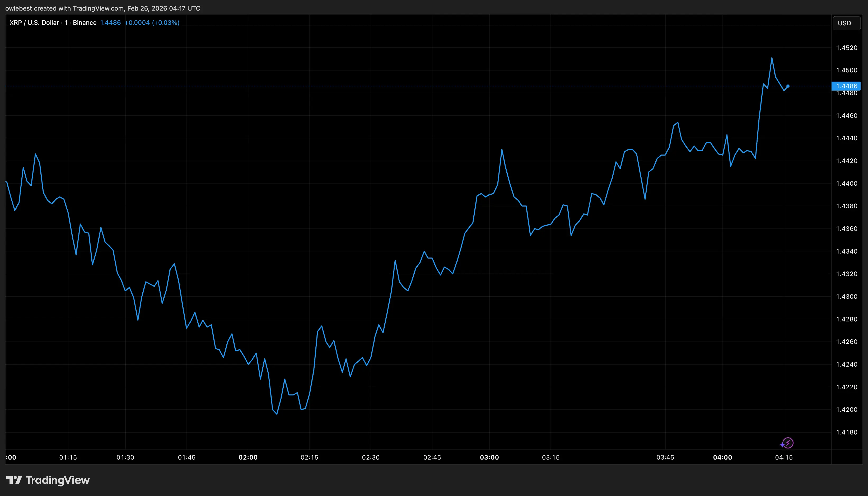Select the 04:00 label on time axis
Image resolution: width=868 pixels, height=496 pixels.
[x=722, y=457]
